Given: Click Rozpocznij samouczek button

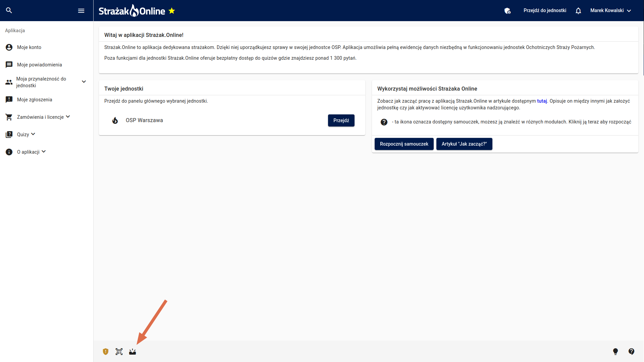Looking at the screenshot, I should click(x=404, y=144).
